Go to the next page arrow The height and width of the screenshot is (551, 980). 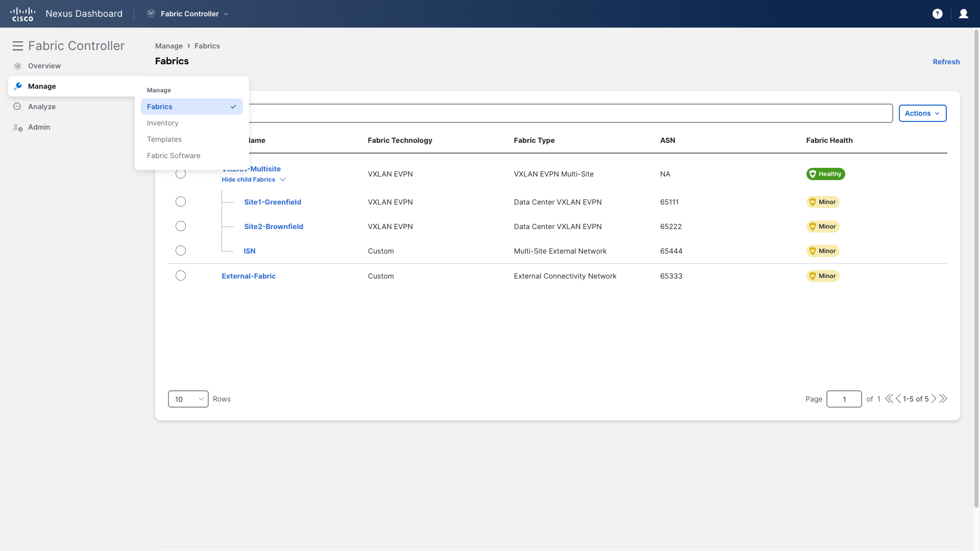(x=934, y=399)
